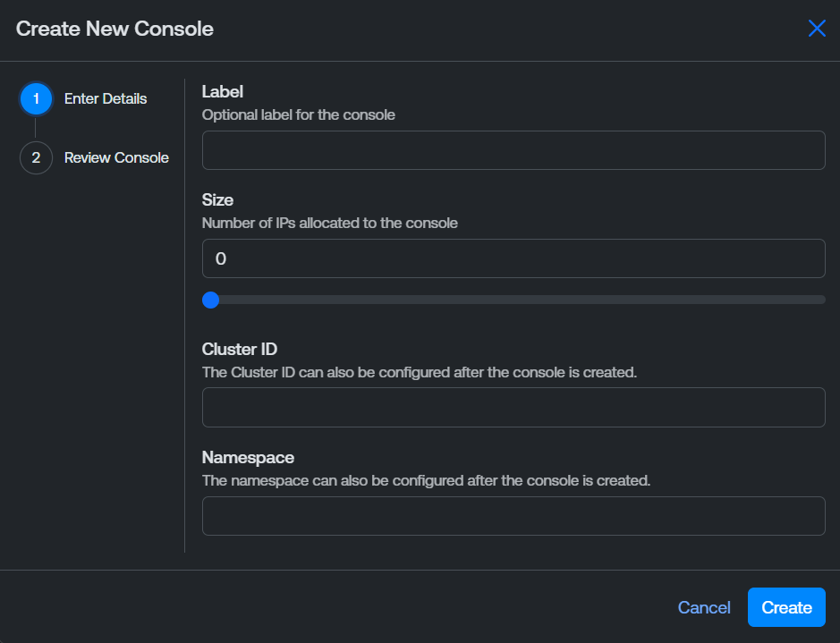
Task: Click into the Namespace input field
Action: click(x=513, y=516)
